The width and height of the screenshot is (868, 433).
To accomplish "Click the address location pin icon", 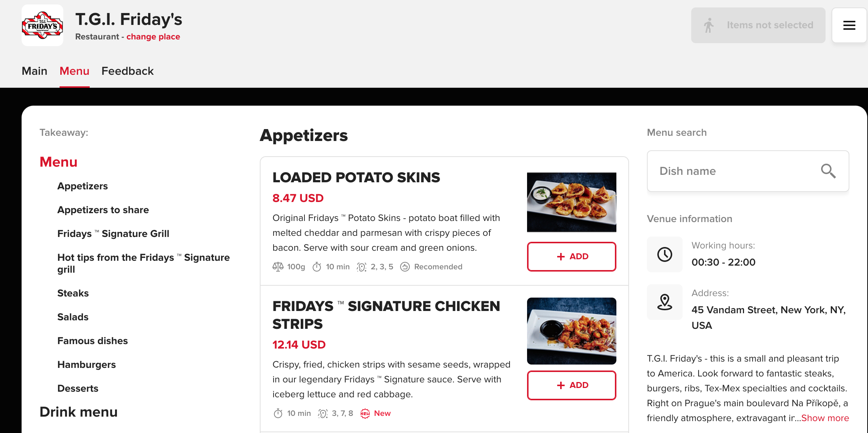I will click(664, 302).
